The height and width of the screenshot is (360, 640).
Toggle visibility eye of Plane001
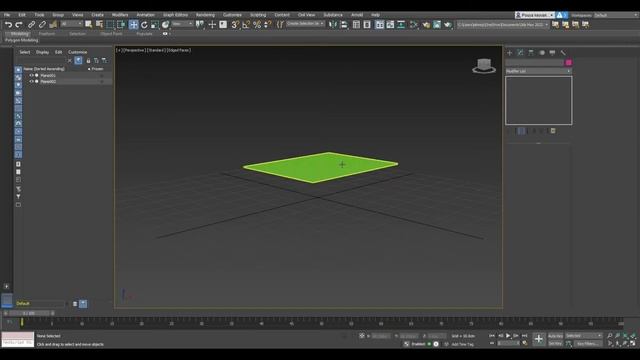click(31, 76)
